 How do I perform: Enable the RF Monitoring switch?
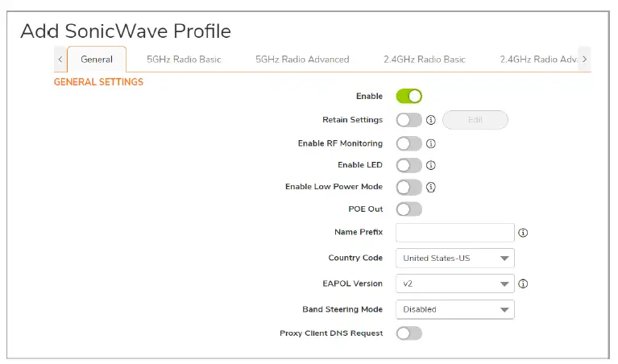tap(409, 144)
